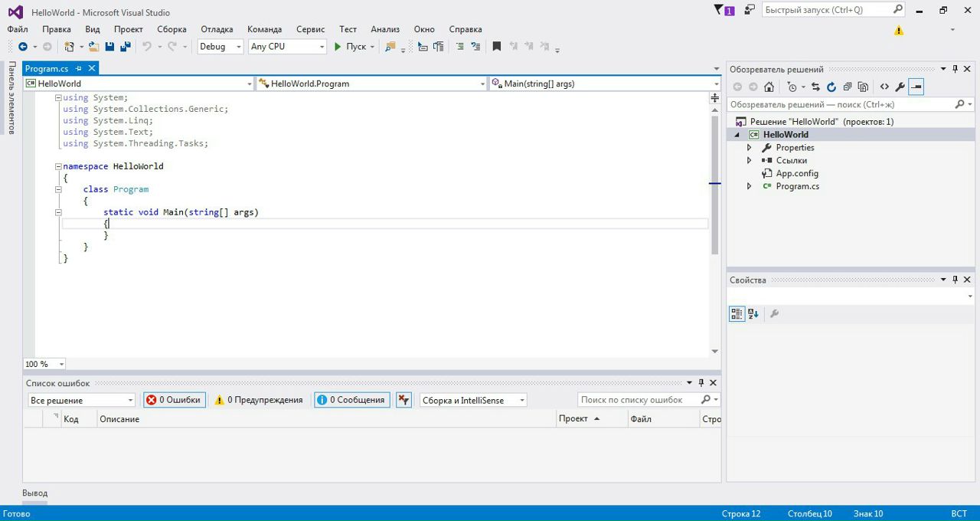Toggle the 0 Сообщения messages filter

(x=351, y=400)
